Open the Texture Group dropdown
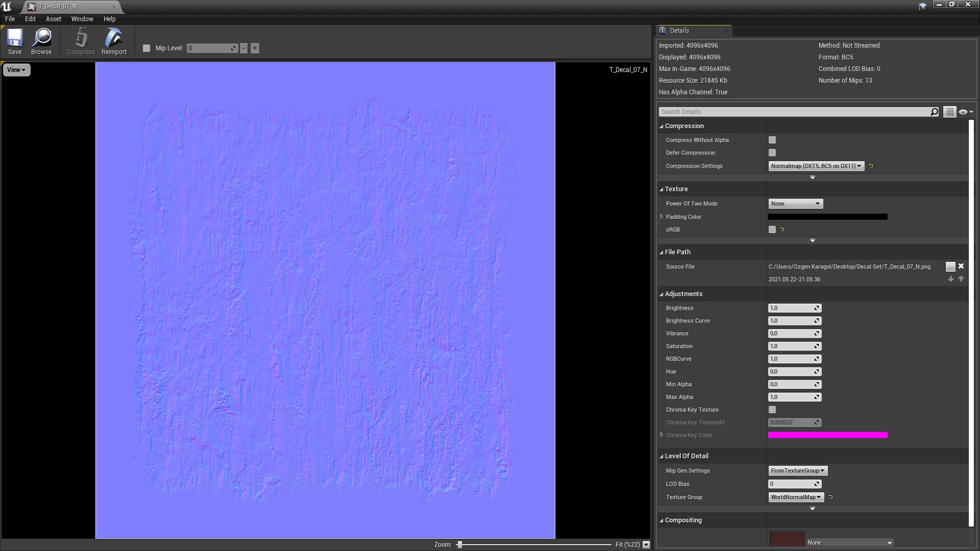Viewport: 980px width, 551px height. point(796,497)
